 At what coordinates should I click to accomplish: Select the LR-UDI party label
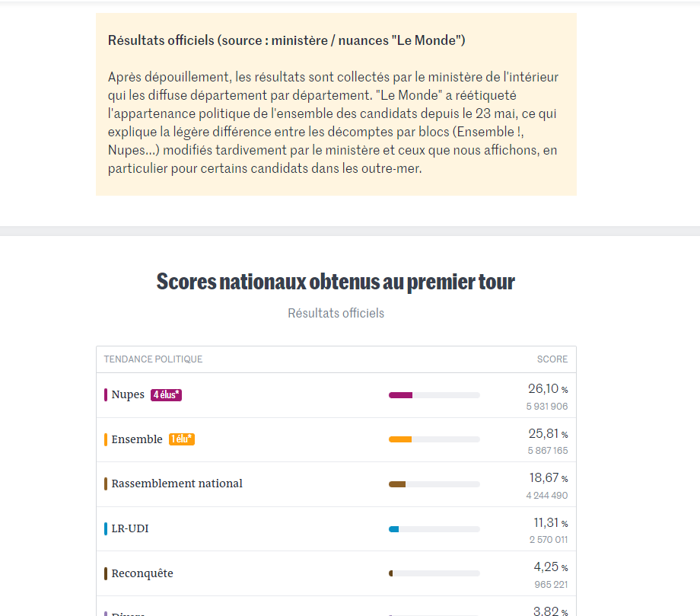tap(129, 528)
